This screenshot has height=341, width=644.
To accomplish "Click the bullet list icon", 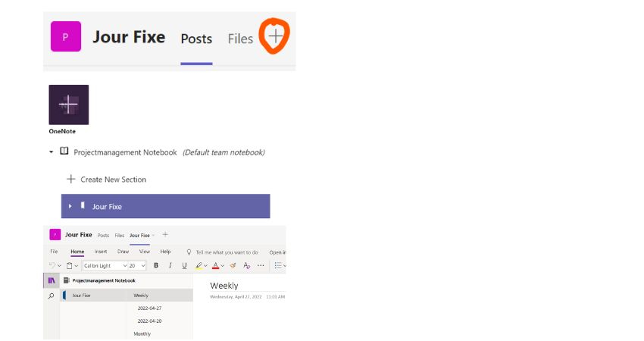I will point(278,266).
